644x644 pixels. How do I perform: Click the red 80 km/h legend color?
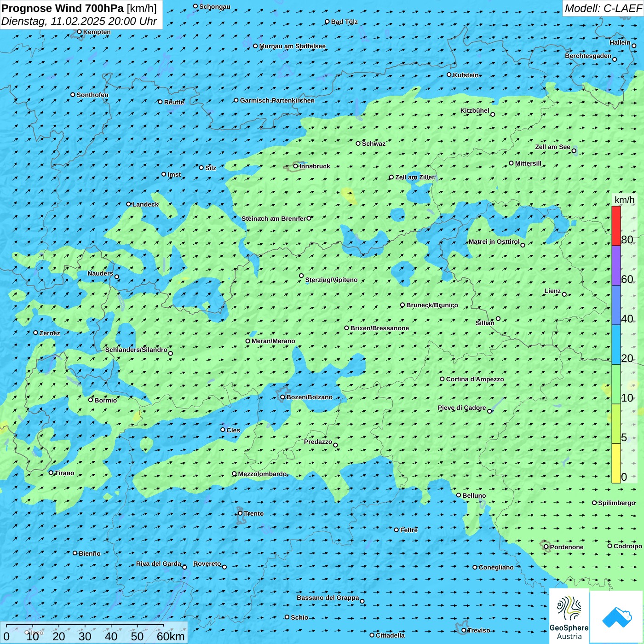click(x=616, y=225)
